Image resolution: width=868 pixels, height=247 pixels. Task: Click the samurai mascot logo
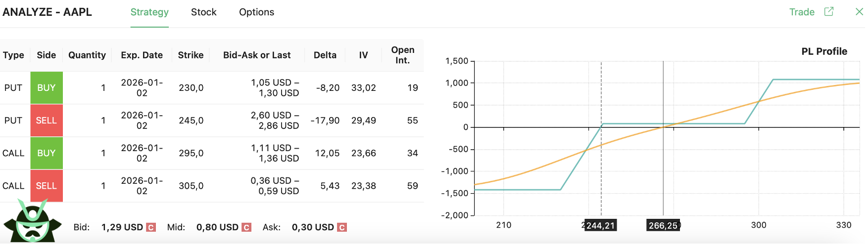33,222
